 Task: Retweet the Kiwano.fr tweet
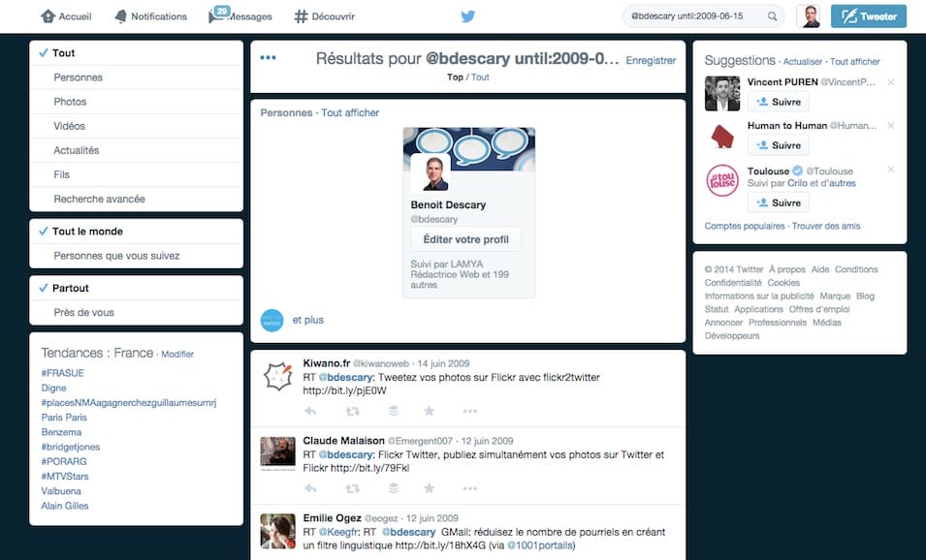pyautogui.click(x=352, y=411)
